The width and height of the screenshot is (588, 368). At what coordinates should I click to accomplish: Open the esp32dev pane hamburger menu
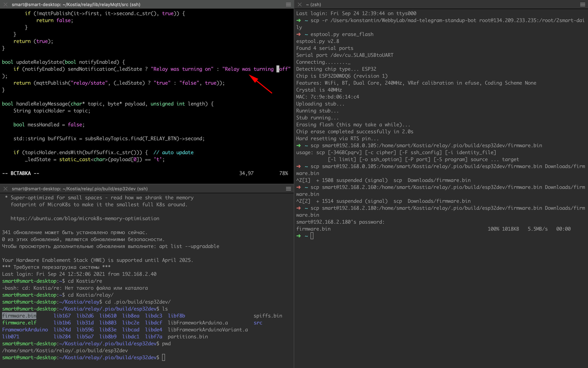tap(288, 189)
